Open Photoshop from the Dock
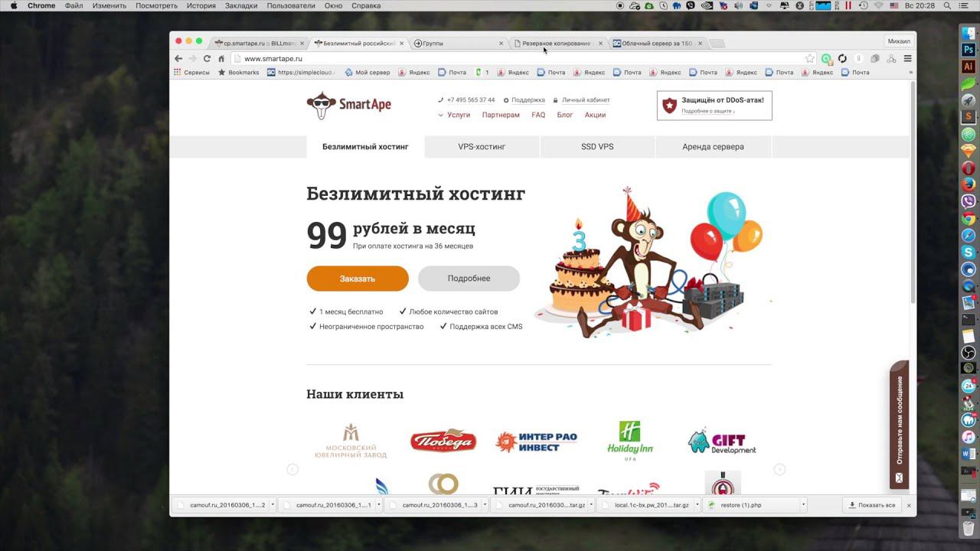Viewport: 980px width, 551px height. [x=969, y=50]
